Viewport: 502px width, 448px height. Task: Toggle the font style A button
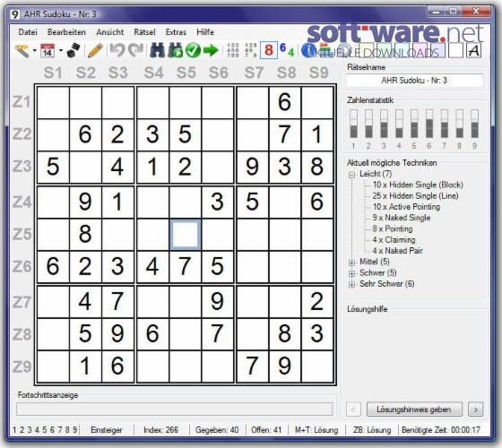[x=474, y=50]
